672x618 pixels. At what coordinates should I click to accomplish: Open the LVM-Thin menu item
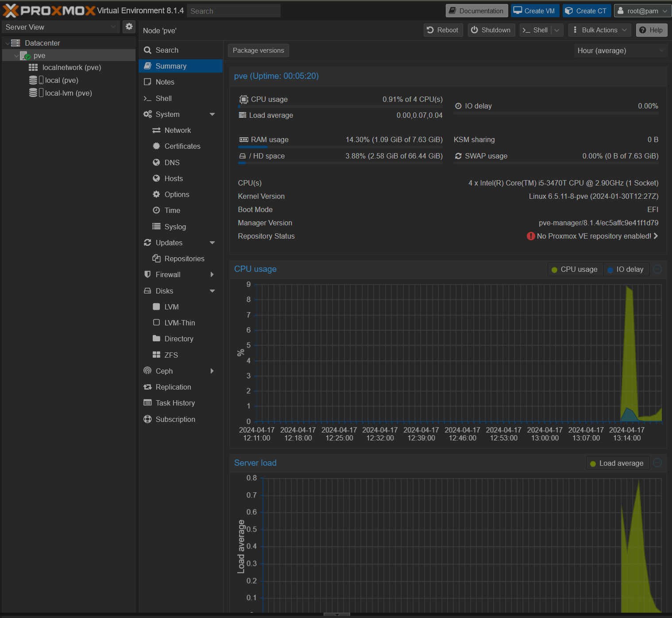(181, 323)
